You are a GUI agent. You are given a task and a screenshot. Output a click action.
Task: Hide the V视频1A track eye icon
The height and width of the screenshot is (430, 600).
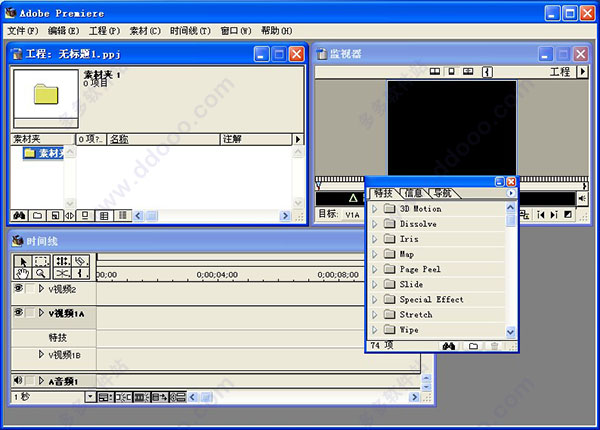point(18,313)
